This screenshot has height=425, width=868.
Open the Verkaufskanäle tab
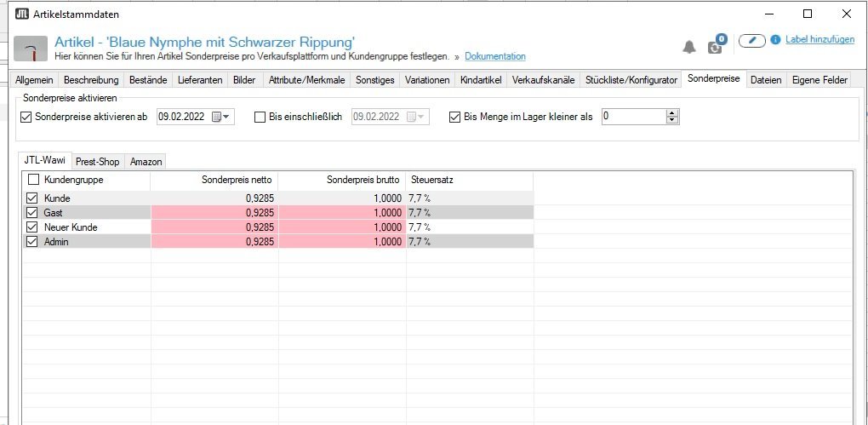tap(544, 80)
